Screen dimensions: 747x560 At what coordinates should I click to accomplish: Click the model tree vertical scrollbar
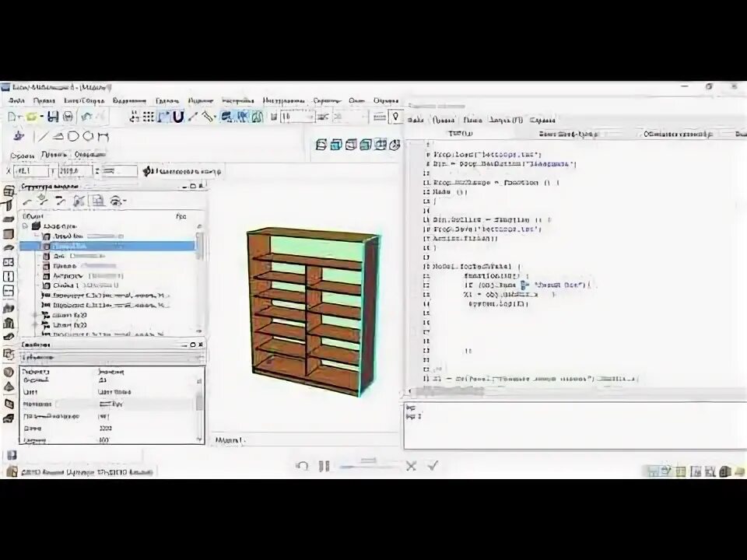[200, 278]
